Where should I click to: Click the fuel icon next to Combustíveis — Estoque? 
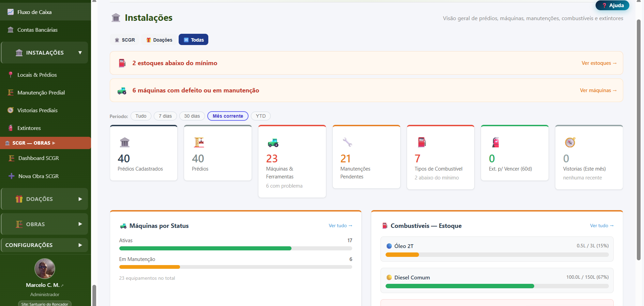[x=385, y=226]
